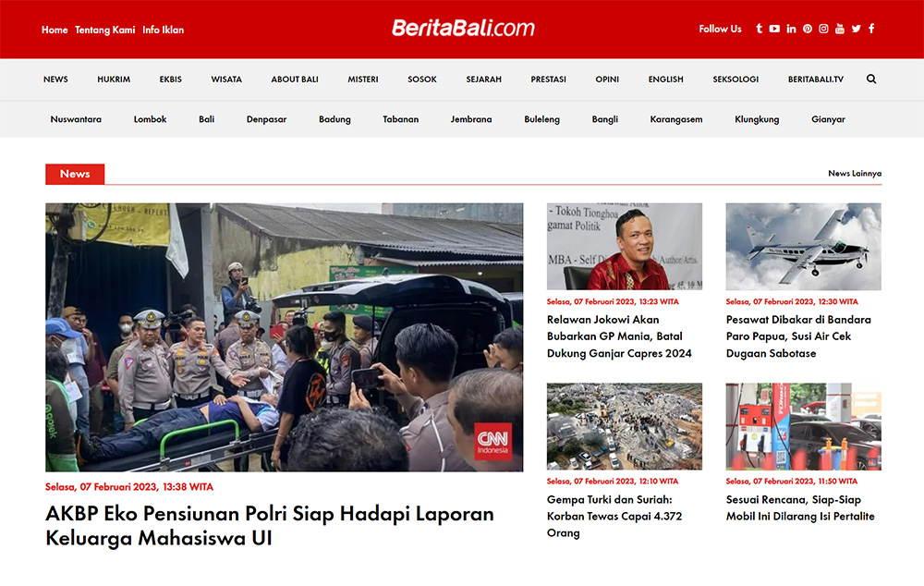Screen dimensions: 924x586
Task: Click the 13:23 WITA date stamp
Action: (x=613, y=302)
